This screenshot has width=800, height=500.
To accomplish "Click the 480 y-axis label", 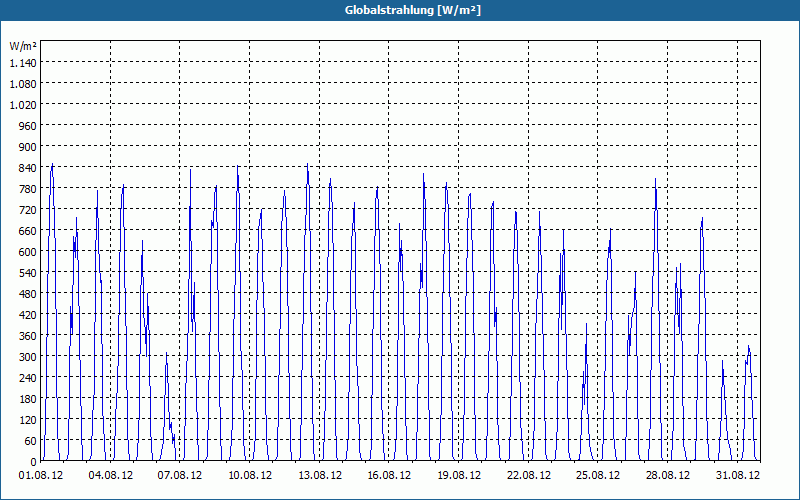I will click(x=28, y=294).
